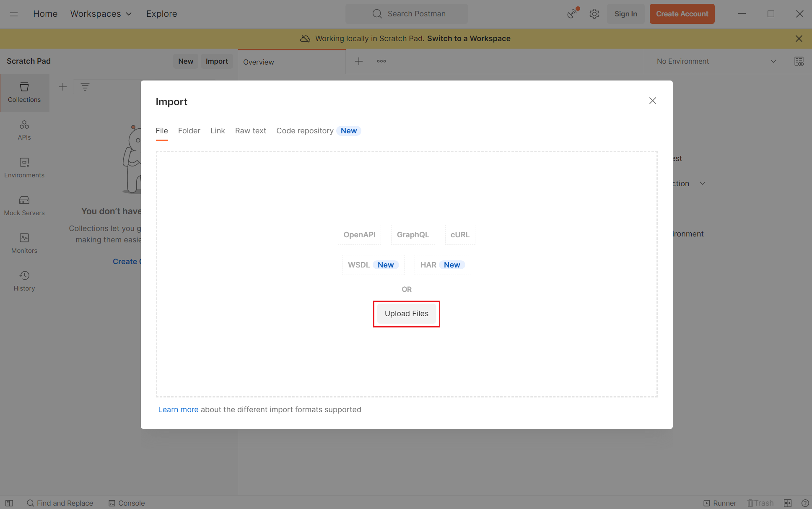Click the collections filter icon
Viewport: 812px width, 509px height.
(x=85, y=87)
